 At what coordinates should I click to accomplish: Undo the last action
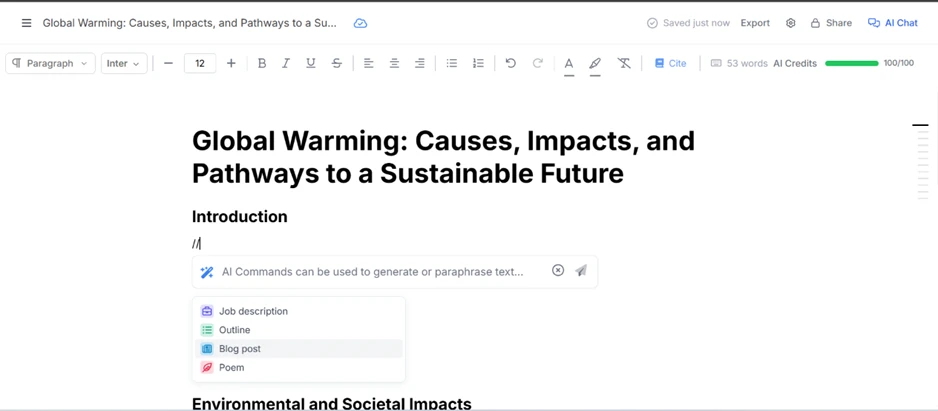[x=510, y=63]
